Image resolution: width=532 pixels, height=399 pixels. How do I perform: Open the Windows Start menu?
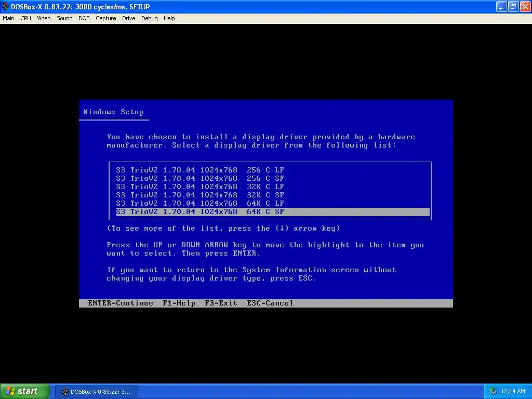coord(25,392)
